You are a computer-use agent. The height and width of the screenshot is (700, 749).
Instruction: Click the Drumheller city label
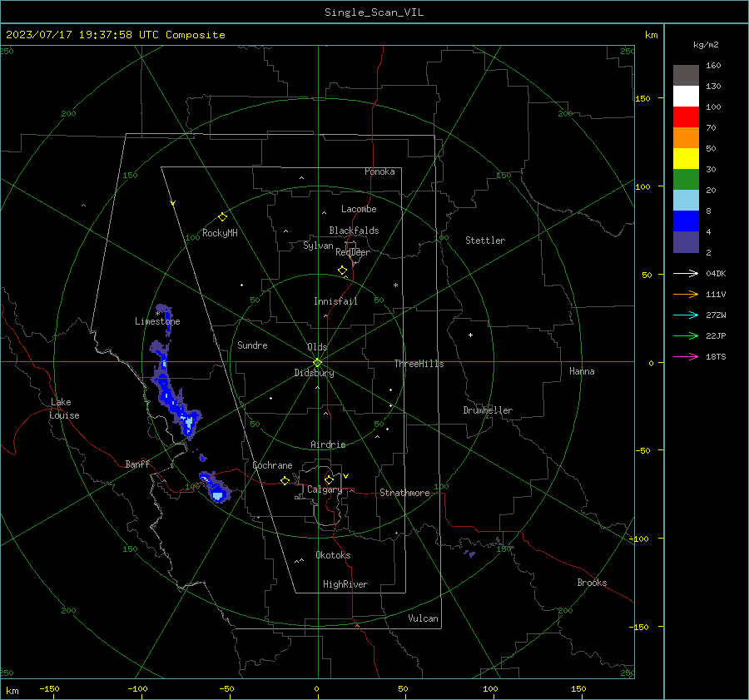(x=488, y=410)
